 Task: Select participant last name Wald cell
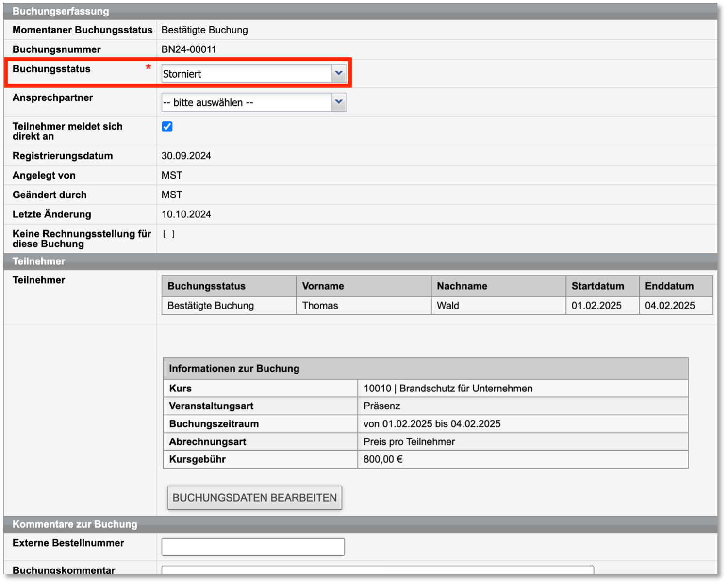447,306
